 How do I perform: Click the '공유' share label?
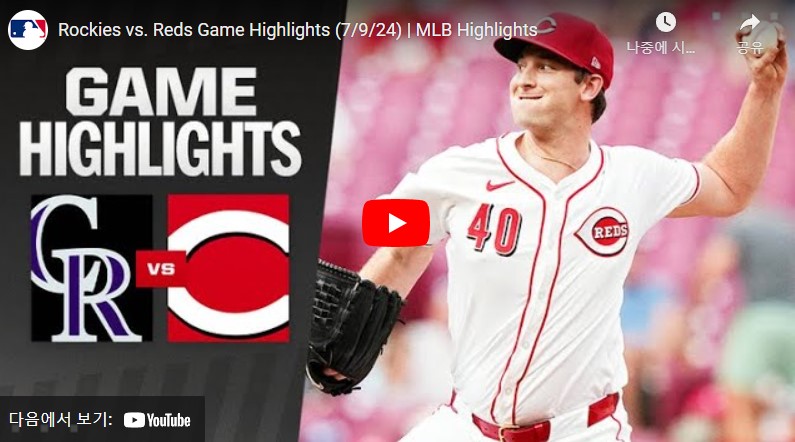pos(750,48)
